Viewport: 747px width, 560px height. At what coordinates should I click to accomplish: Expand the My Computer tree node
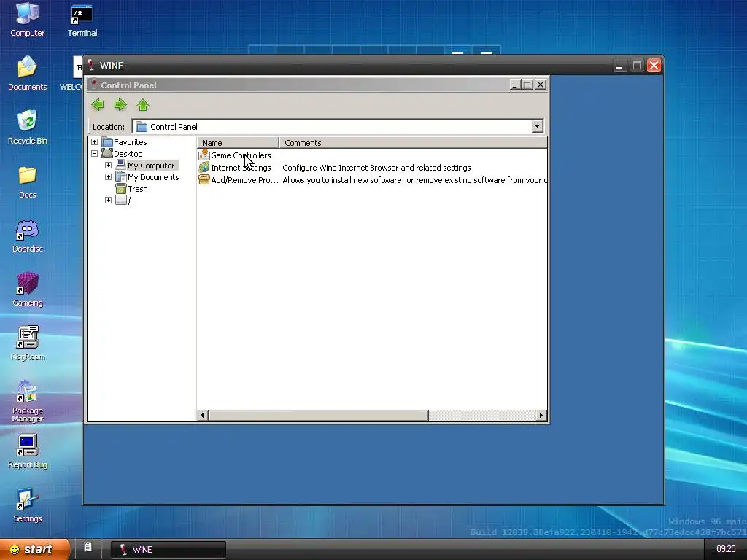coord(108,166)
